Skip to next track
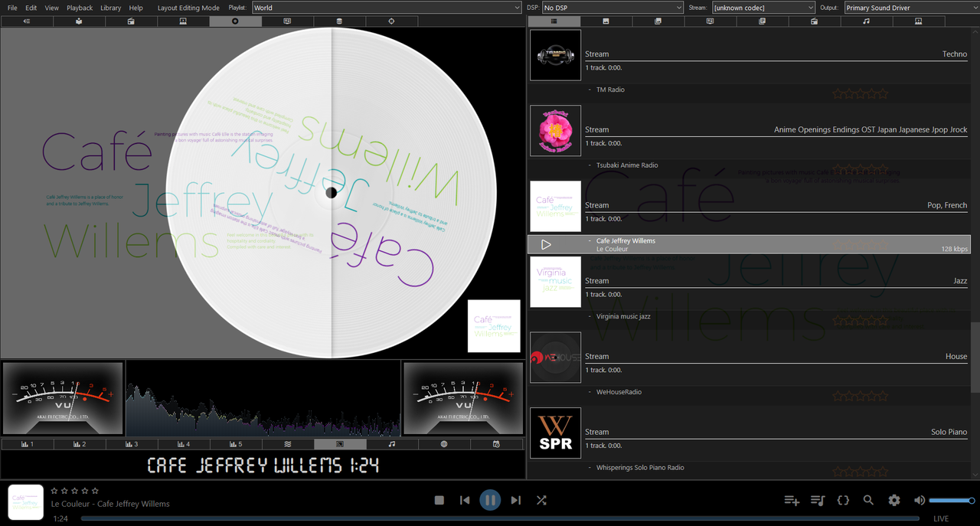The width and height of the screenshot is (980, 526). [516, 500]
